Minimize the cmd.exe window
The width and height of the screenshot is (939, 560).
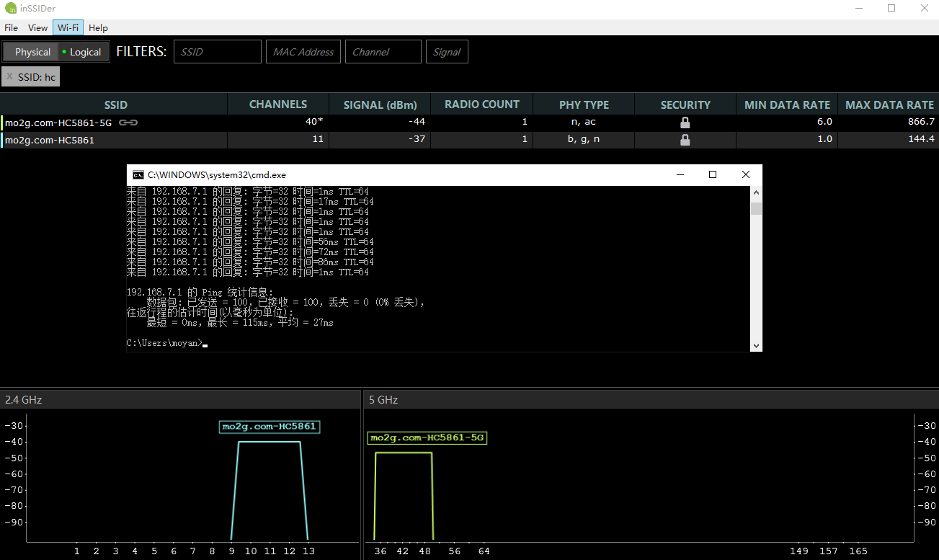pos(680,174)
